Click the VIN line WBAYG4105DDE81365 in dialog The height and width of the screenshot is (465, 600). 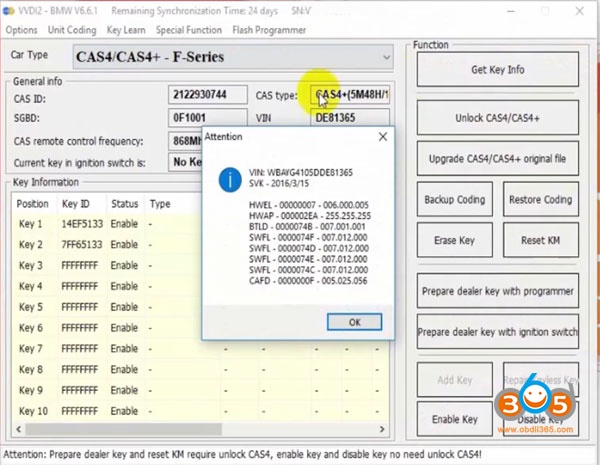[301, 173]
